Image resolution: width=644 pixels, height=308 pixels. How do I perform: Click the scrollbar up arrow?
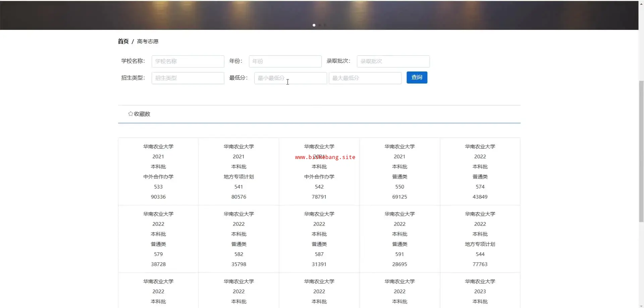[x=641, y=3]
